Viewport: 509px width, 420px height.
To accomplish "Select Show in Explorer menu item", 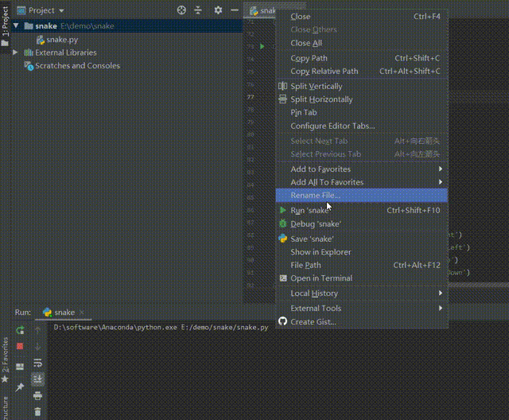I will coord(362,252).
